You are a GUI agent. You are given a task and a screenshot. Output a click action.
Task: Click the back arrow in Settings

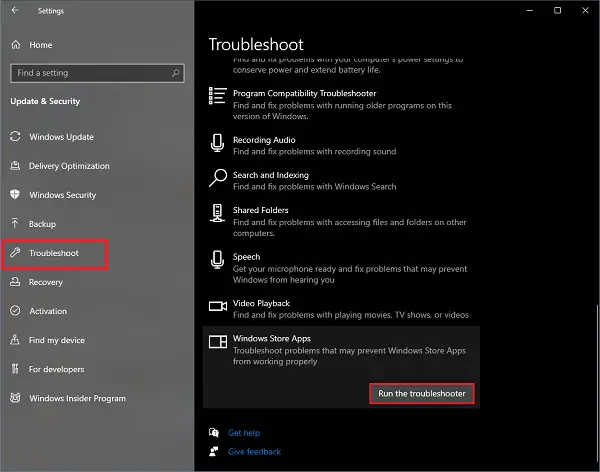coord(15,10)
